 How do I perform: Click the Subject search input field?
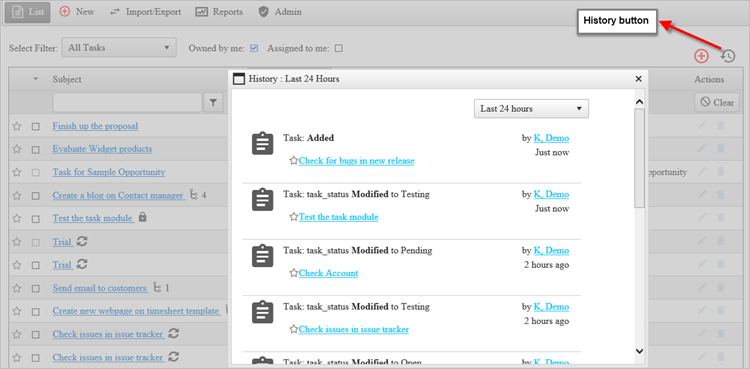[127, 102]
